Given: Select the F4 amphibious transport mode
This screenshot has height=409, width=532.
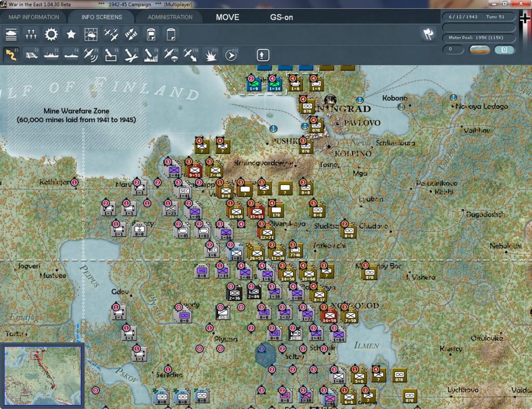Looking at the screenshot, I should point(71,55).
